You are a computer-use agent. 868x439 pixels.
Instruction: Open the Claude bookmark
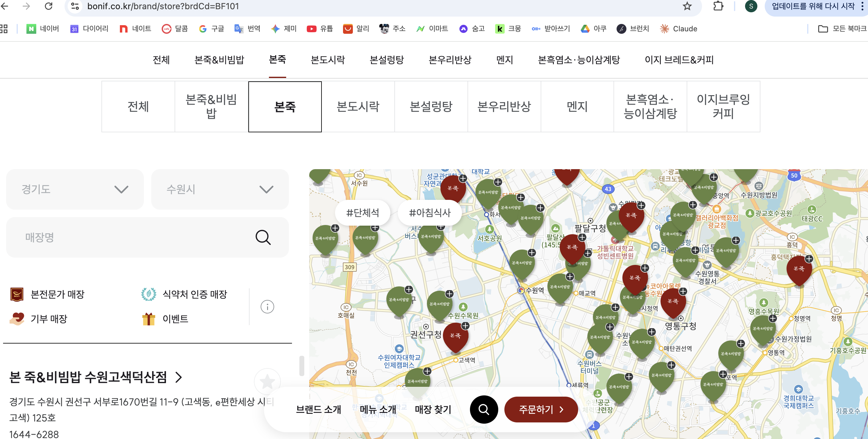(678, 29)
